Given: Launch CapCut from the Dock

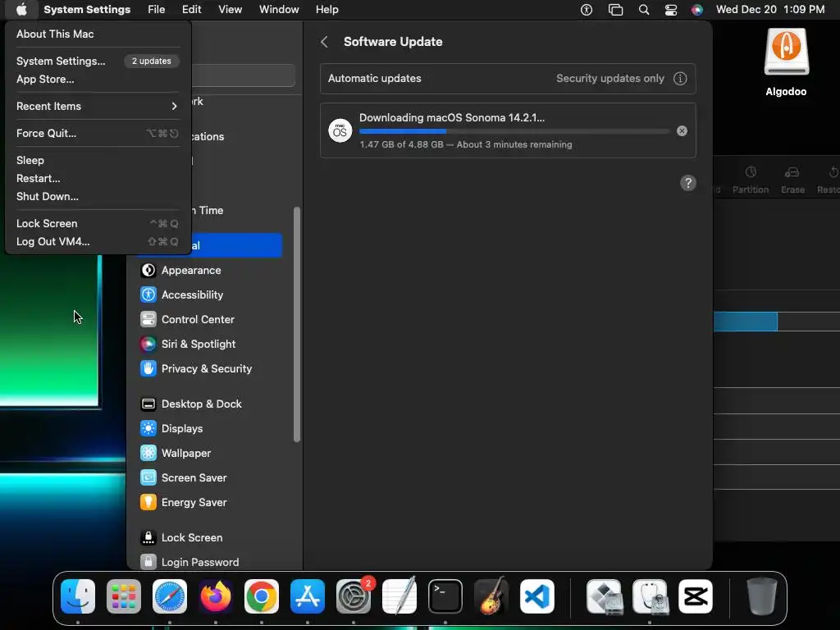Looking at the screenshot, I should click(696, 596).
